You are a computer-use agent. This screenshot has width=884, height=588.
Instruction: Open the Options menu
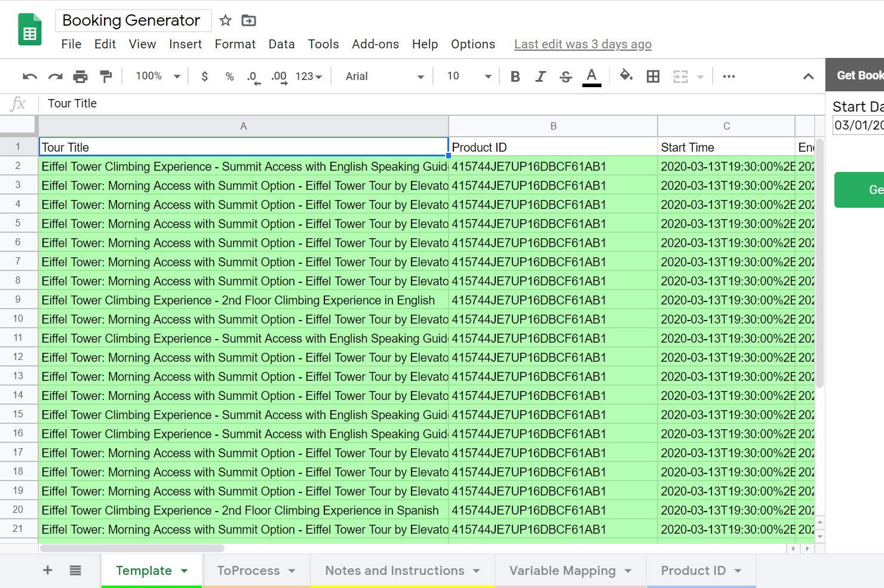point(473,44)
